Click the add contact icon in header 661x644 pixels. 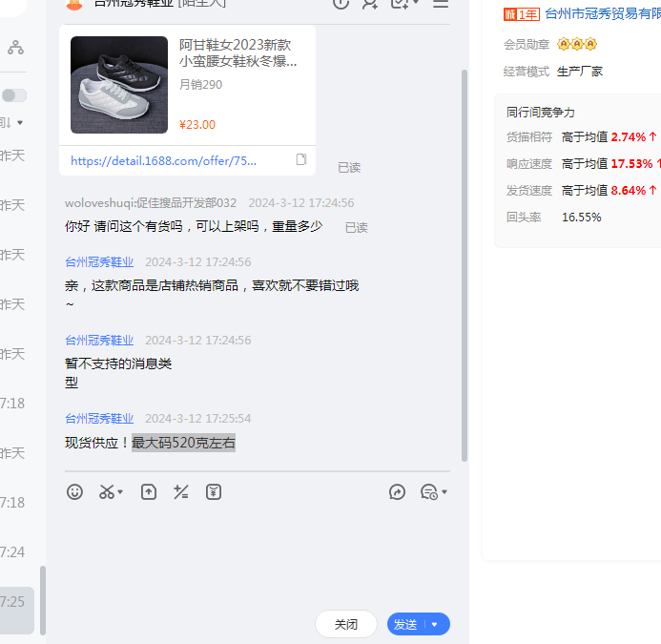click(x=370, y=4)
